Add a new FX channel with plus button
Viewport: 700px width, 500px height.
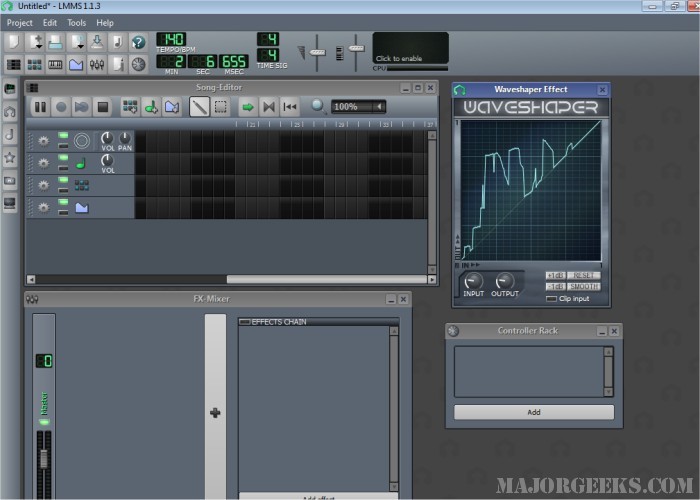pyautogui.click(x=215, y=412)
